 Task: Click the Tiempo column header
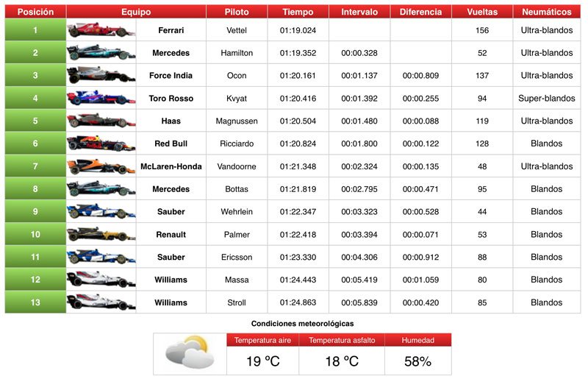[298, 12]
